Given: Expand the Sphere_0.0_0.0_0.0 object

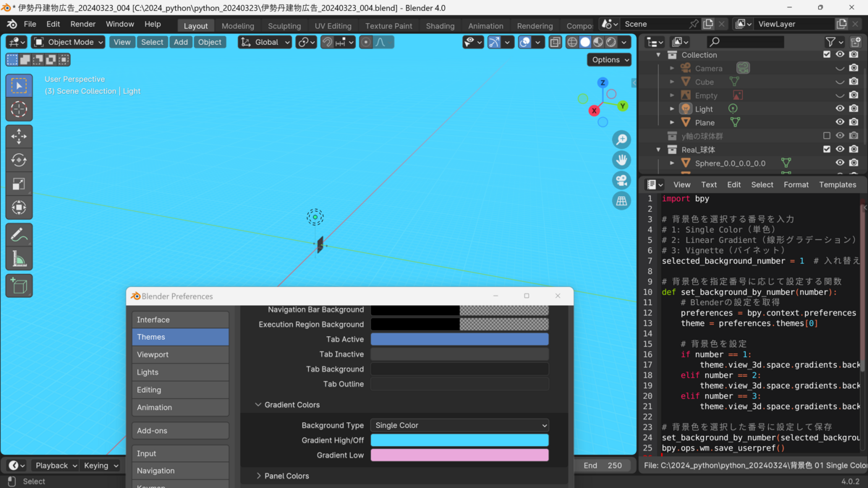Looking at the screenshot, I should tap(672, 163).
